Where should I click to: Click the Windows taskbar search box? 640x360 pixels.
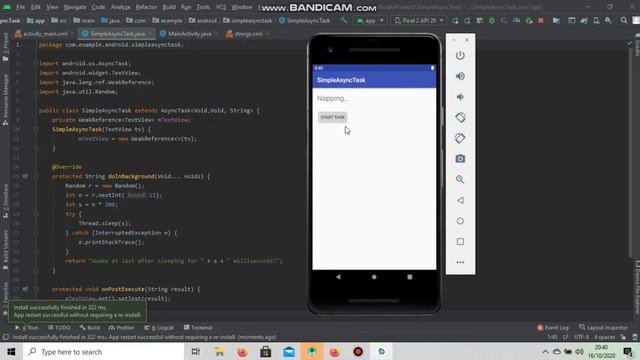[x=104, y=352]
